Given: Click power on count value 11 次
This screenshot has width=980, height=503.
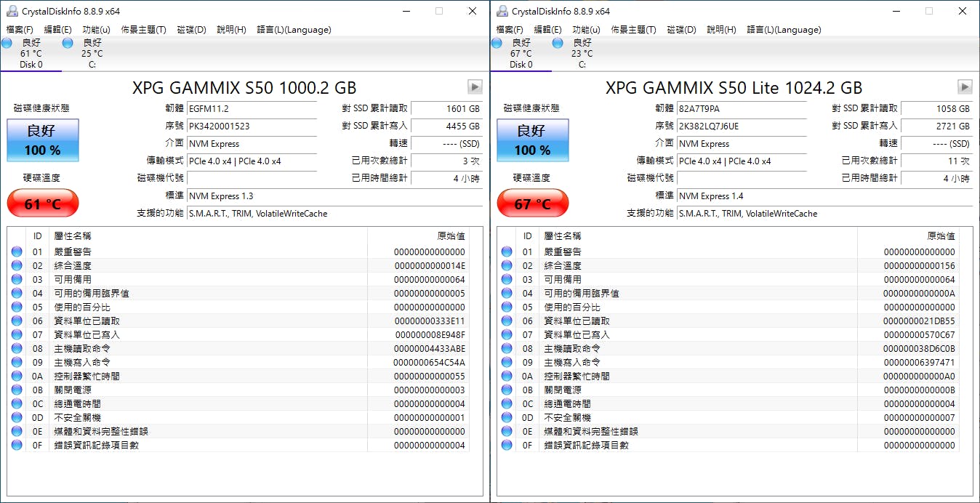Looking at the screenshot, I should [937, 161].
